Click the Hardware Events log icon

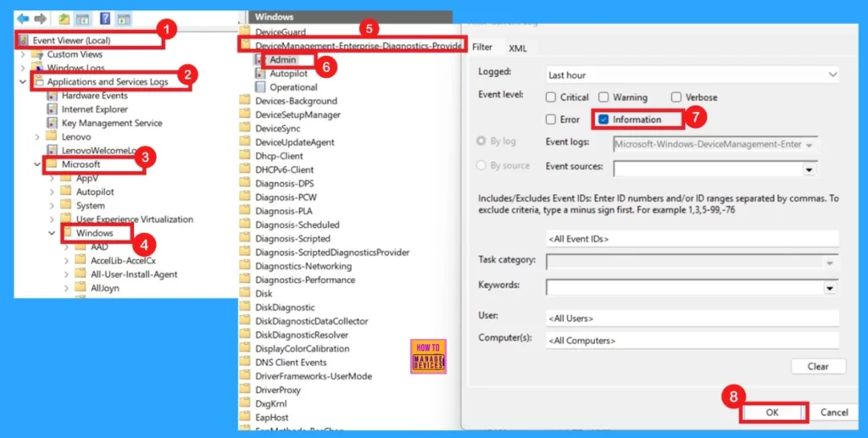tap(52, 96)
